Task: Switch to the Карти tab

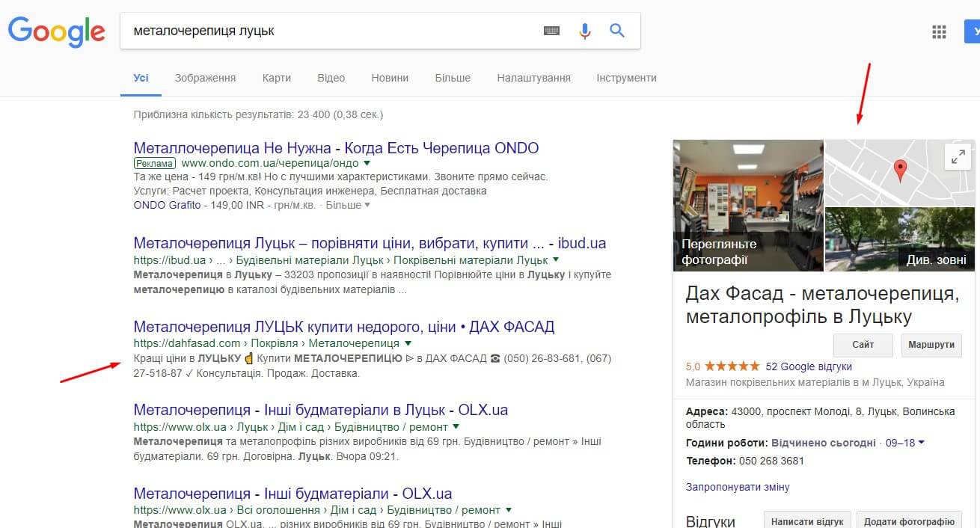Action: pyautogui.click(x=277, y=78)
